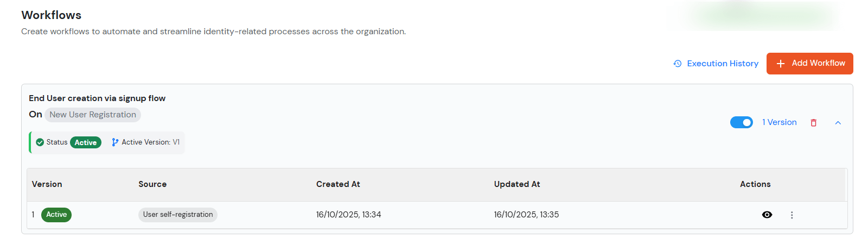Click the Add Workflow button
This screenshot has height=250, width=868.
(809, 64)
